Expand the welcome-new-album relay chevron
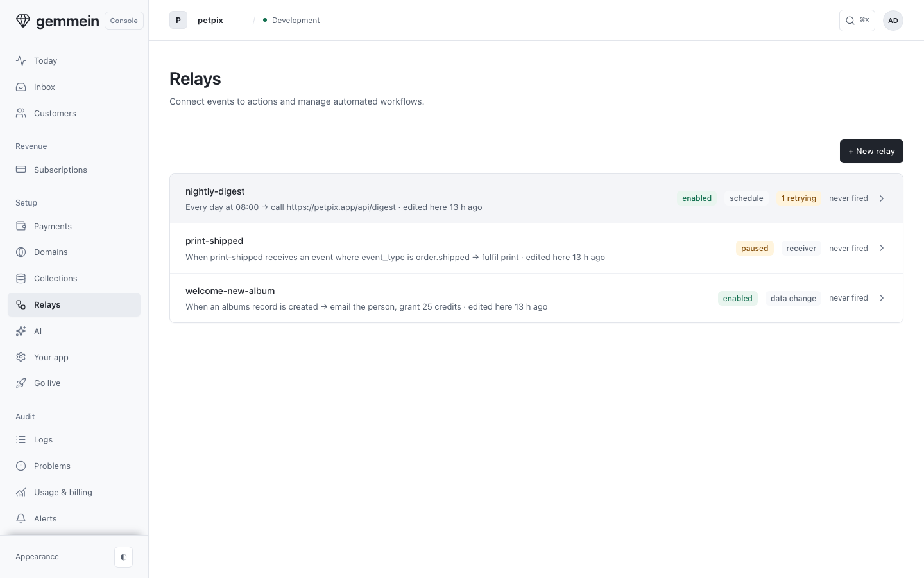Screen dimensions: 924x578 (x=882, y=298)
